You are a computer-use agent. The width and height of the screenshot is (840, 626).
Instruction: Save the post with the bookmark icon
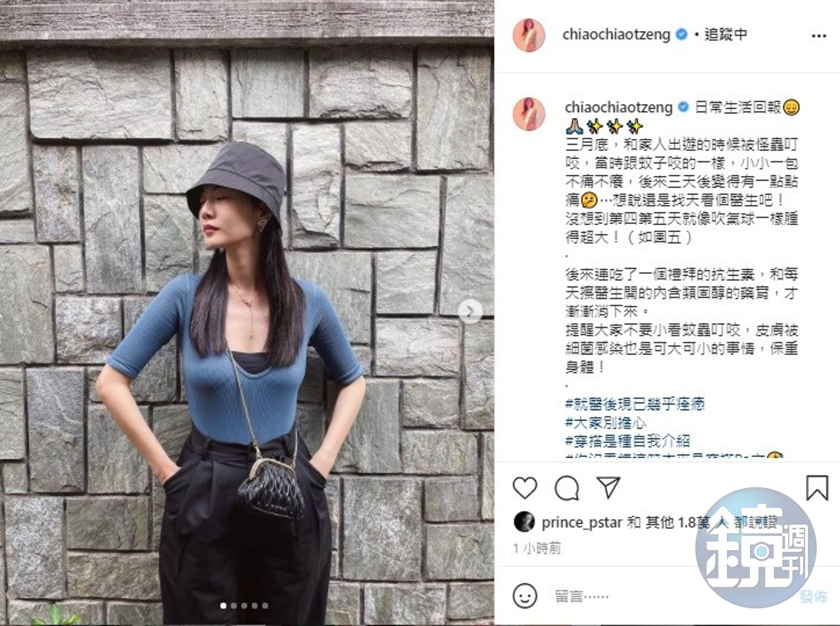pyautogui.click(x=817, y=488)
